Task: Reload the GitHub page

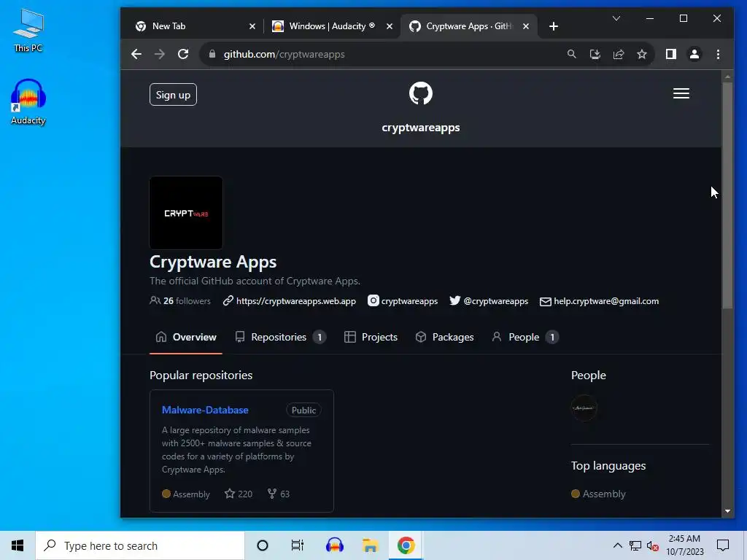Action: [x=183, y=54]
